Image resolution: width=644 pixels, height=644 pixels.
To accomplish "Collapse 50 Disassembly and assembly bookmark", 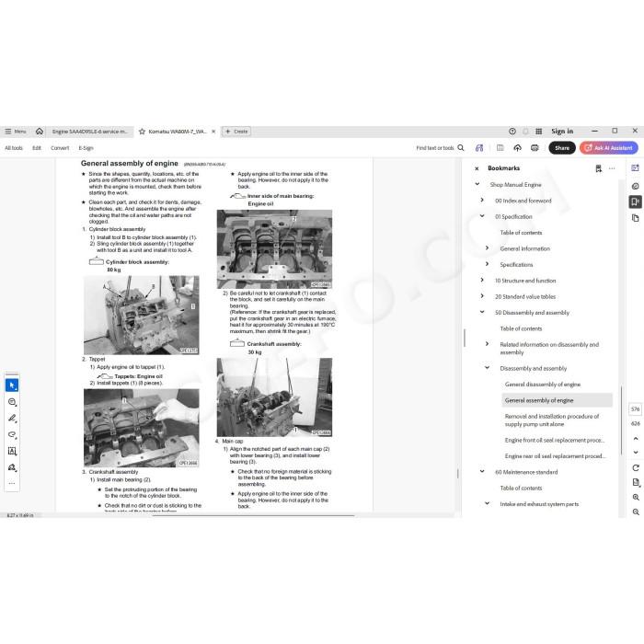I will (482, 312).
